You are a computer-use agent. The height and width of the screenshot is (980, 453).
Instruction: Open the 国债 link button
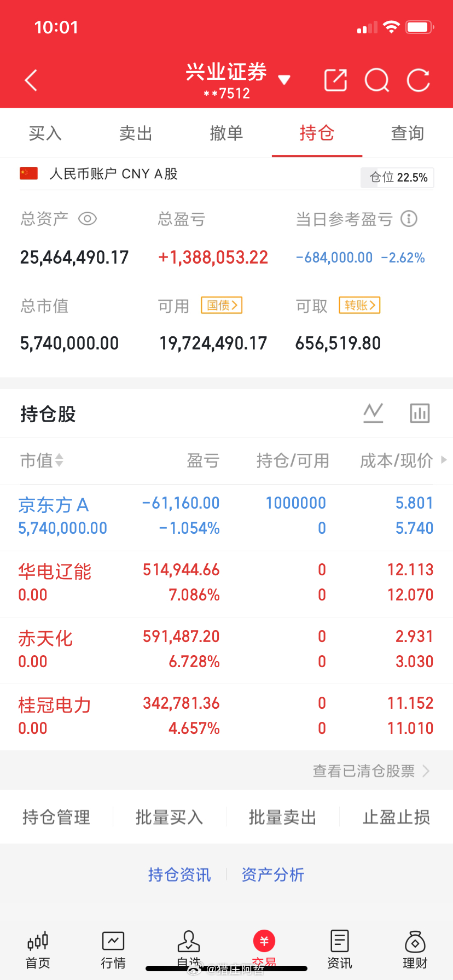222,305
